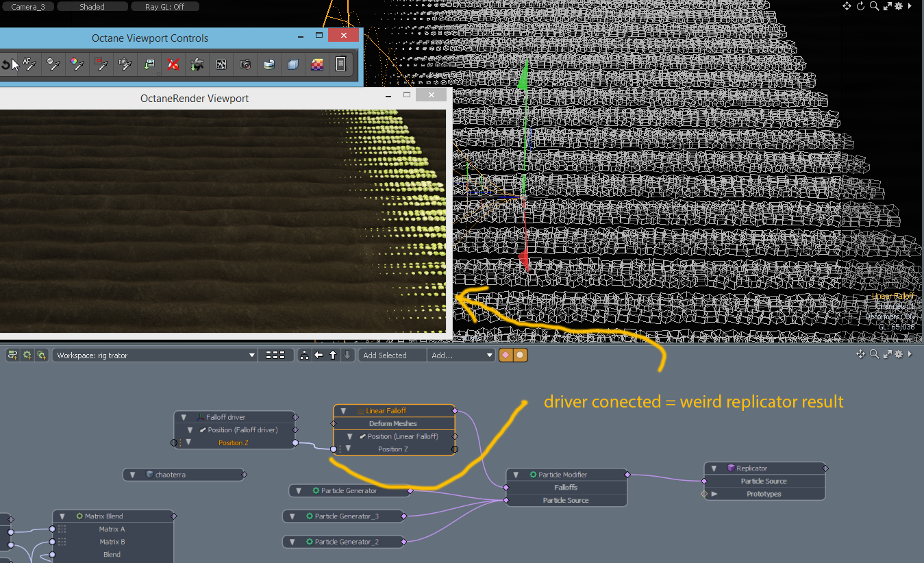Collapse the Matrix Blend node
The height and width of the screenshot is (563, 924).
pos(62,516)
